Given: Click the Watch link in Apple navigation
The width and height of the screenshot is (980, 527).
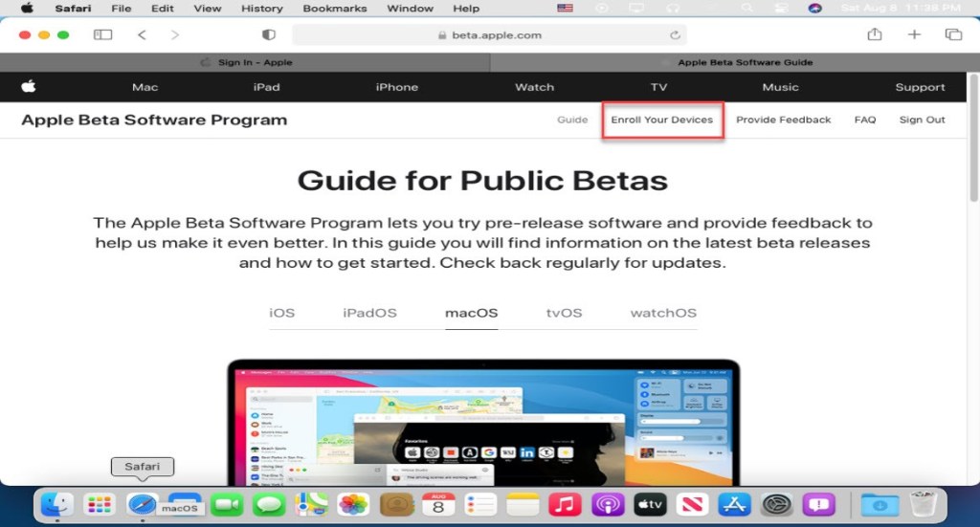Looking at the screenshot, I should point(534,87).
